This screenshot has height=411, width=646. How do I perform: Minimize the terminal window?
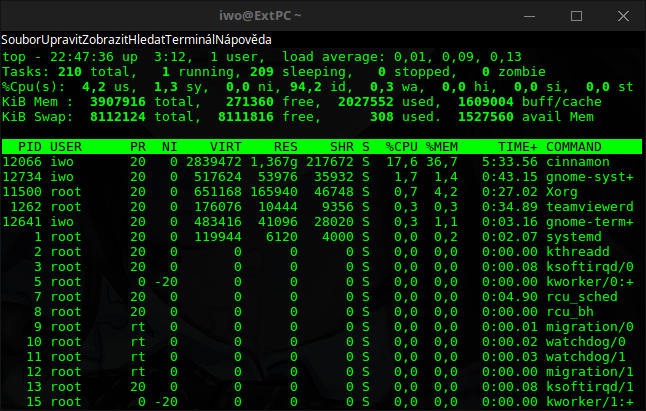point(530,17)
